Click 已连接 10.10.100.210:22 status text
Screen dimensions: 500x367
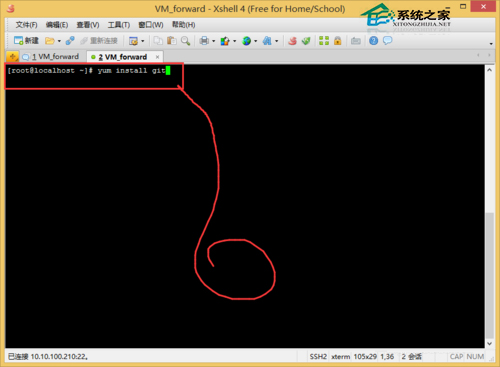click(x=48, y=357)
